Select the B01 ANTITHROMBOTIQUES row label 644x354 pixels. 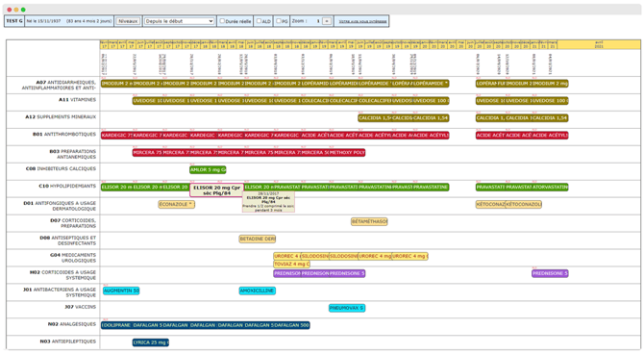pyautogui.click(x=64, y=135)
